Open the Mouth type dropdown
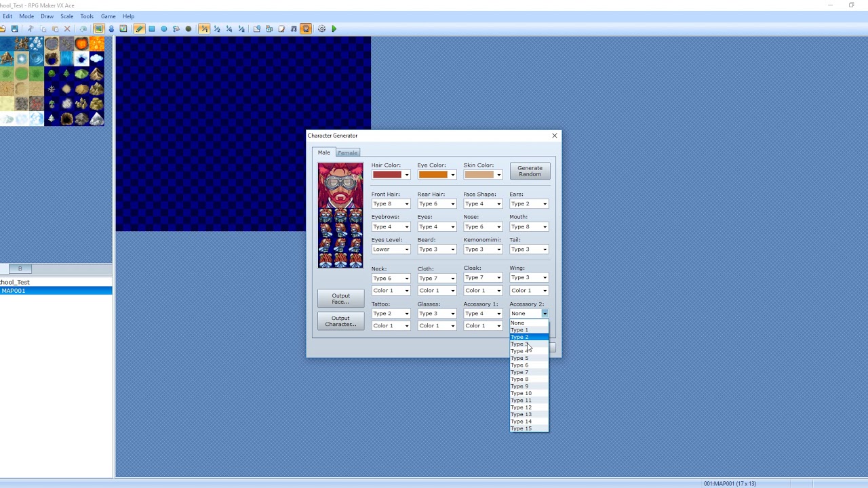868x488 pixels. (x=529, y=226)
